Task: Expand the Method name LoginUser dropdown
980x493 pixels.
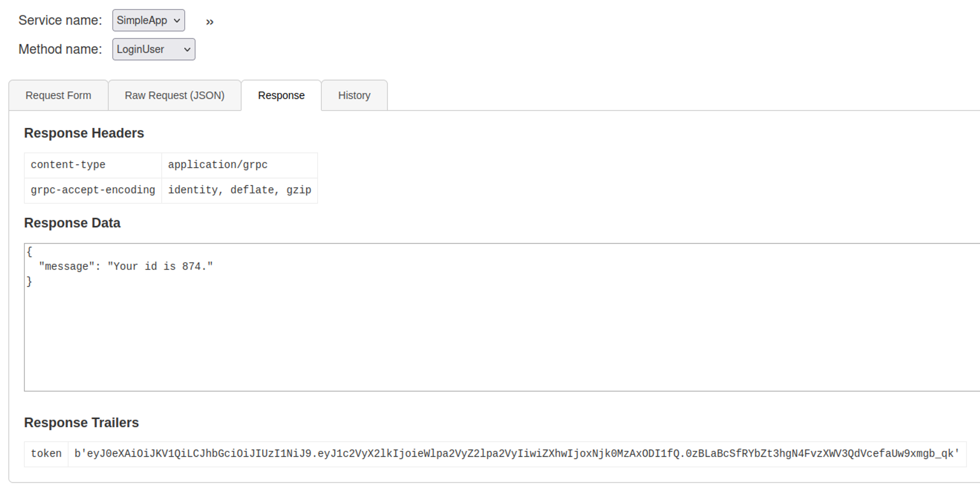Action: coord(153,49)
